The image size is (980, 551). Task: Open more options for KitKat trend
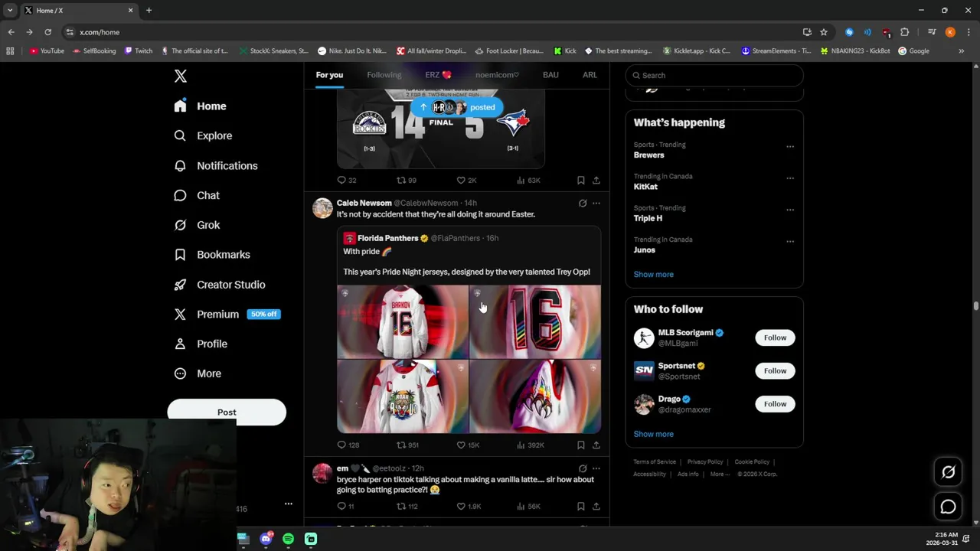coord(789,178)
